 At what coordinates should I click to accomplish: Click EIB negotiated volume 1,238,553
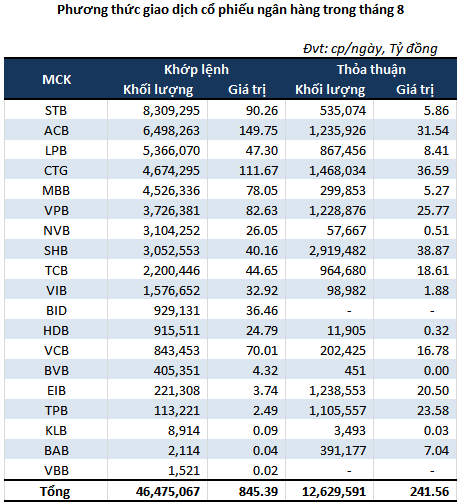[x=337, y=391]
